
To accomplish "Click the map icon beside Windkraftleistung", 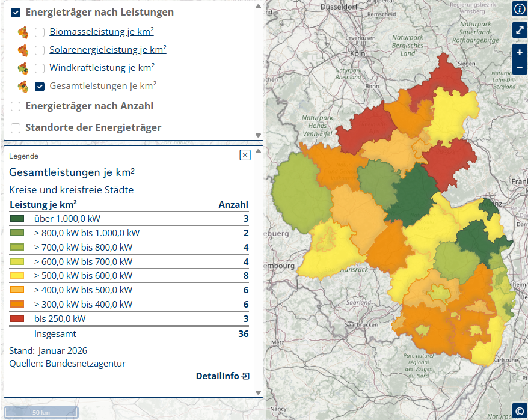I will click(x=23, y=68).
